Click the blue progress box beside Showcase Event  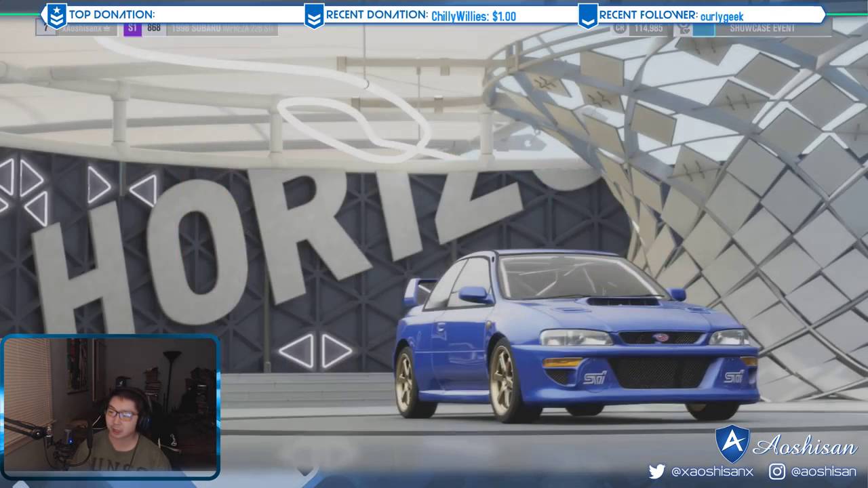click(x=703, y=29)
